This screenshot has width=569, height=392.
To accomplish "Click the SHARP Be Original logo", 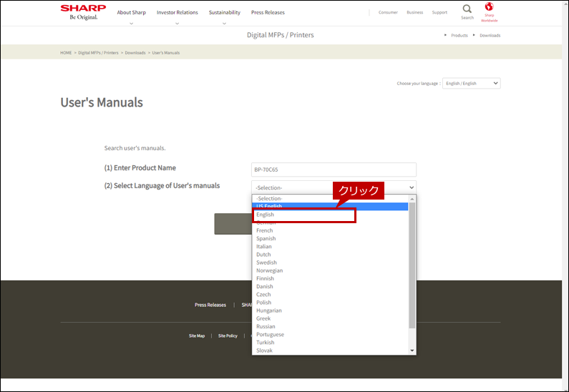I will point(83,12).
